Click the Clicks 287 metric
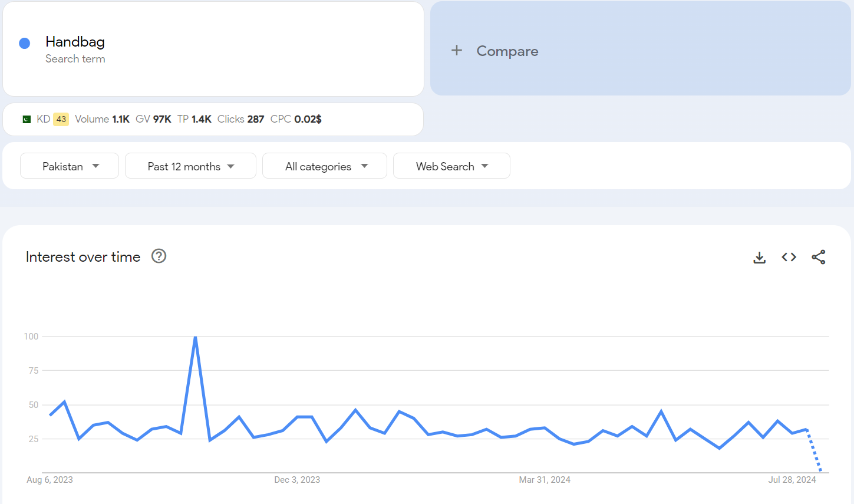The image size is (854, 504). (x=240, y=119)
